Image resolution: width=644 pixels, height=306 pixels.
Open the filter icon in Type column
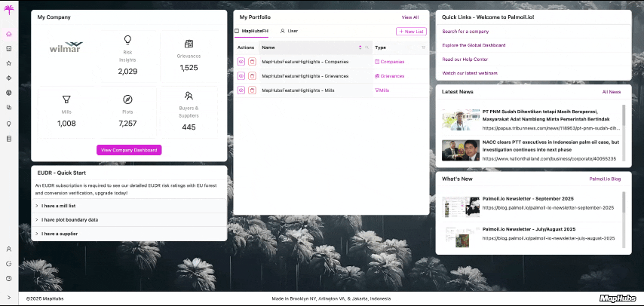pos(424,47)
